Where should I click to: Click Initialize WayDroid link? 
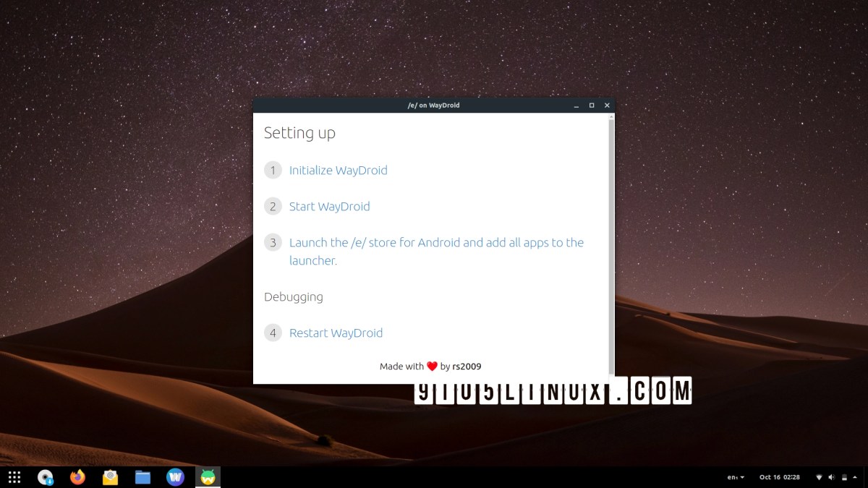(x=339, y=171)
